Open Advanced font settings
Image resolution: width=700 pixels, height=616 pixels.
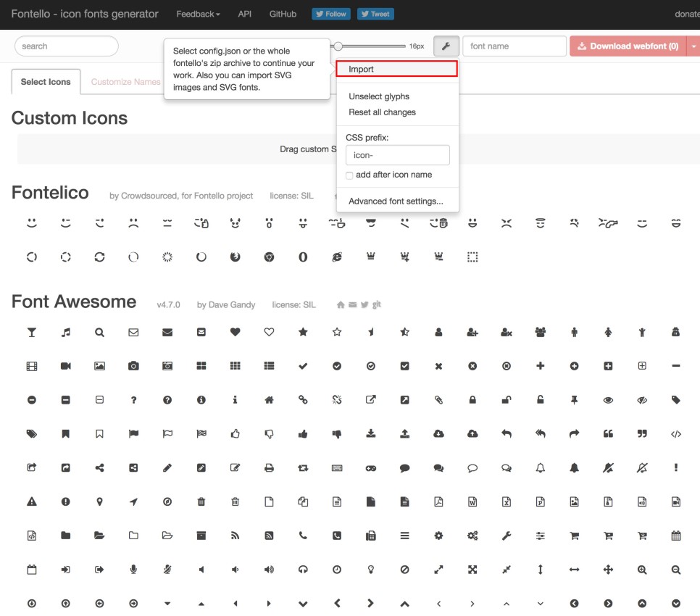pos(396,201)
